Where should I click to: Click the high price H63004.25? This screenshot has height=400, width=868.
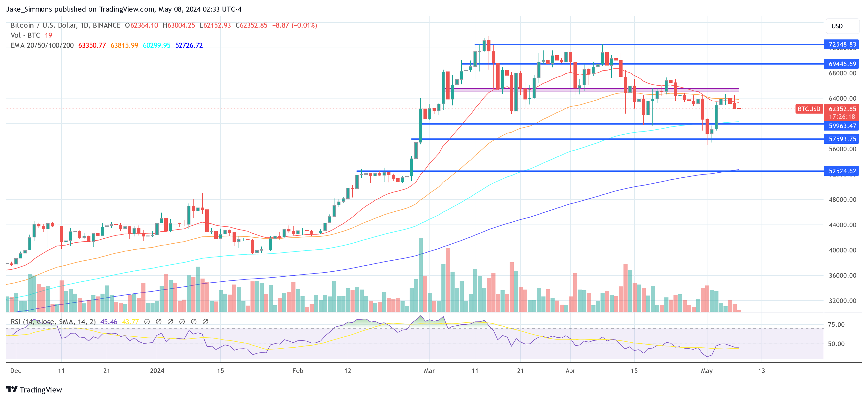pos(179,25)
